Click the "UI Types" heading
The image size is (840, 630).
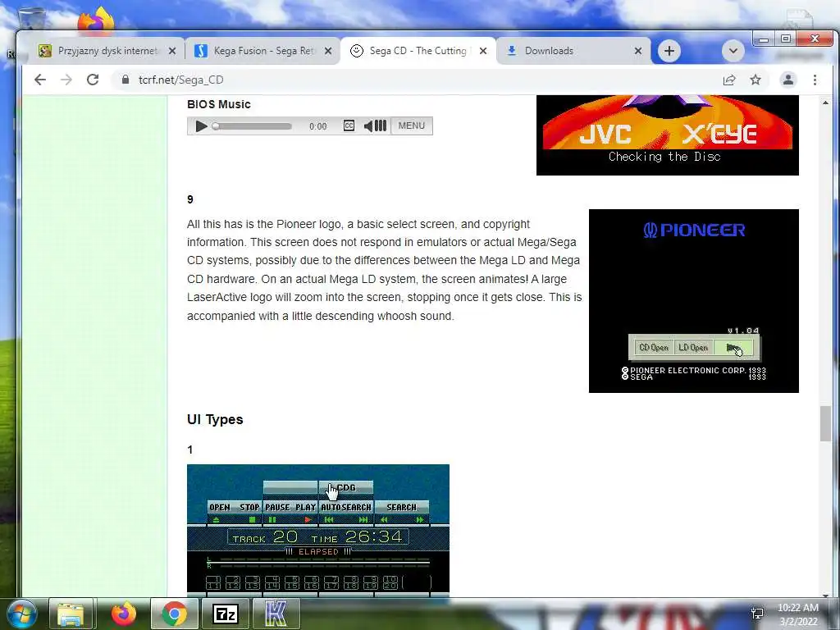click(x=215, y=419)
